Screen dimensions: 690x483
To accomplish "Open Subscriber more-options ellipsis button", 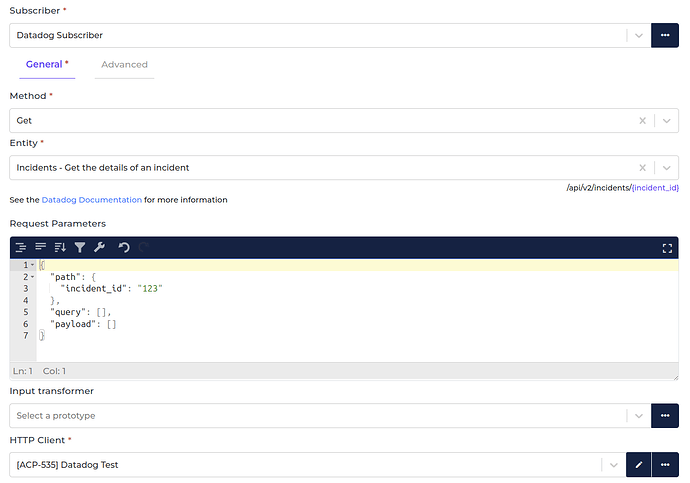I will point(665,35).
